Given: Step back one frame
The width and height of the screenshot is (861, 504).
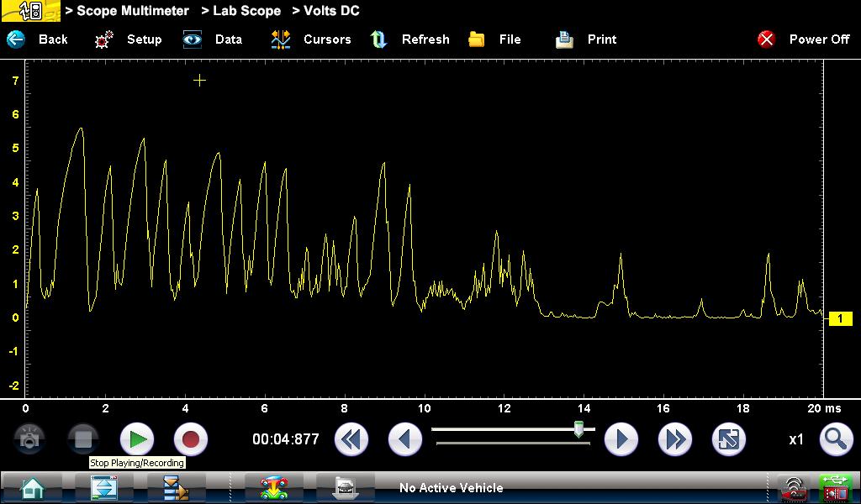Looking at the screenshot, I should click(405, 439).
